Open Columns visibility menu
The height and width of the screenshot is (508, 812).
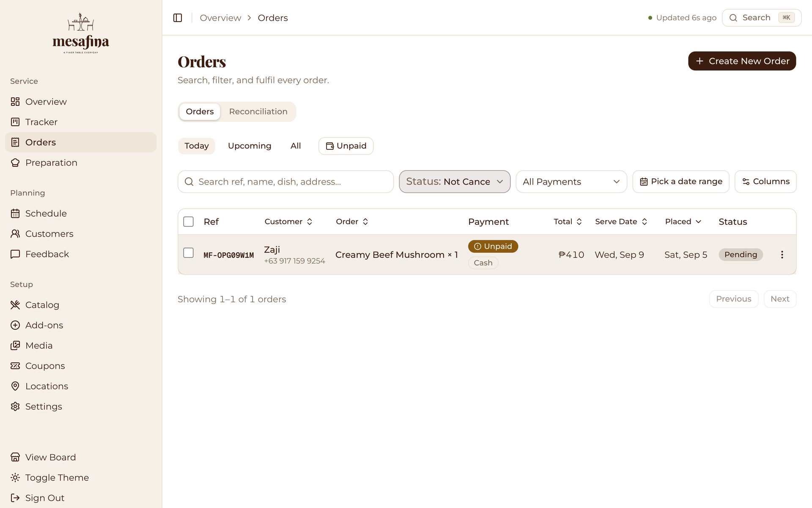point(765,182)
